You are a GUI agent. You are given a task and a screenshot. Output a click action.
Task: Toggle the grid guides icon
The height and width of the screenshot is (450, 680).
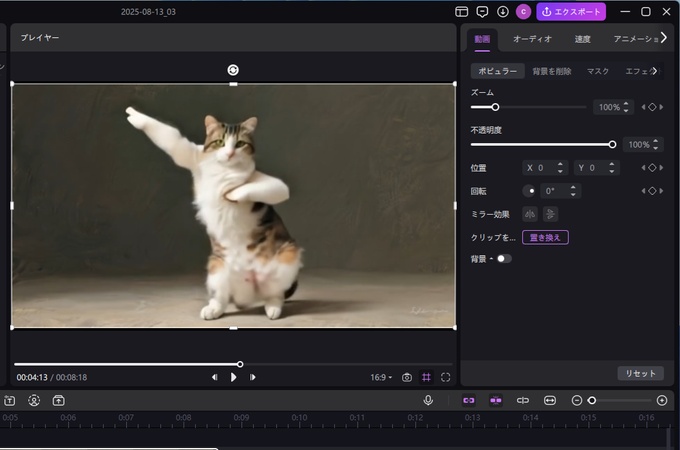[426, 377]
